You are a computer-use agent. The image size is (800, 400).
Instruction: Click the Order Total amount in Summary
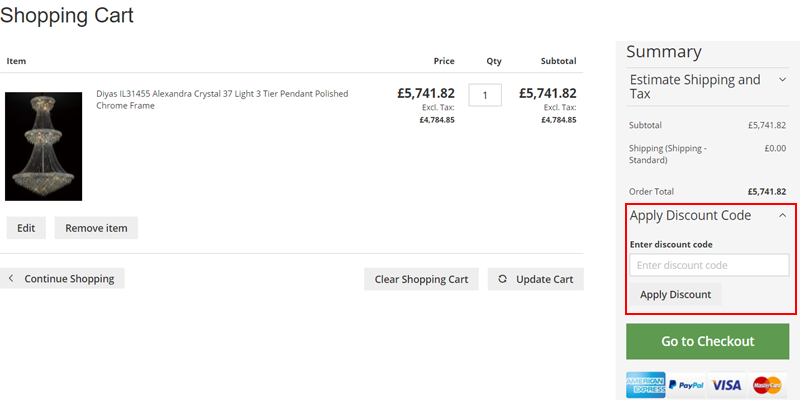pyautogui.click(x=766, y=191)
